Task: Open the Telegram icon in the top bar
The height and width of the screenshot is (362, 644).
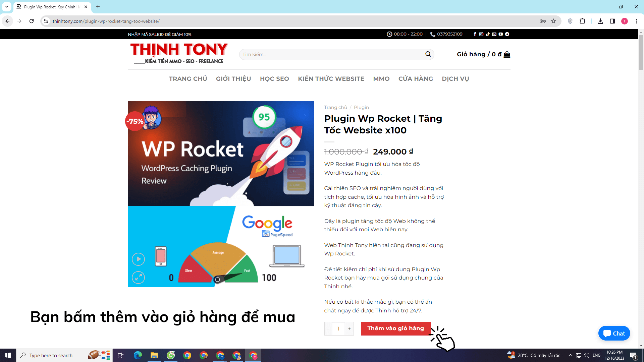Action: click(507, 34)
